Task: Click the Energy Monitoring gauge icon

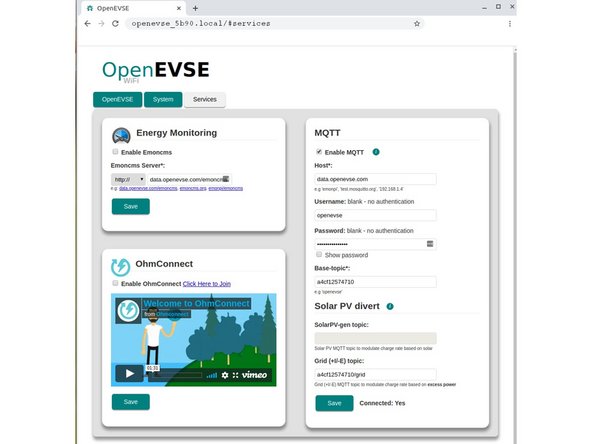Action: coord(121,136)
